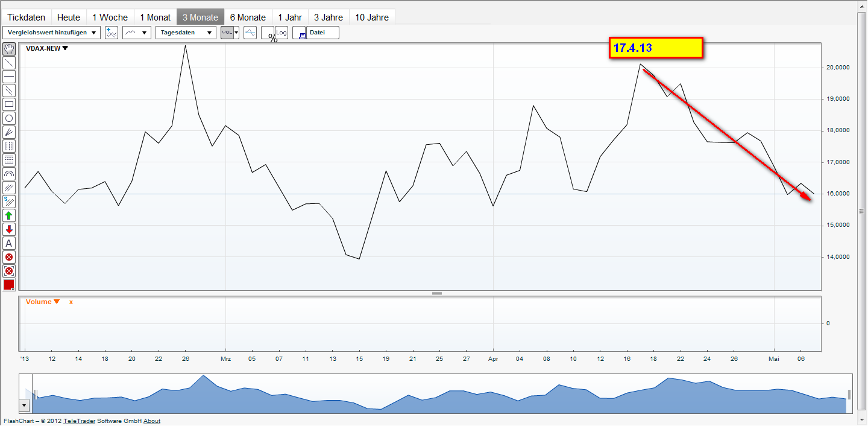
Task: Place a green up arrow marker
Action: (9, 215)
